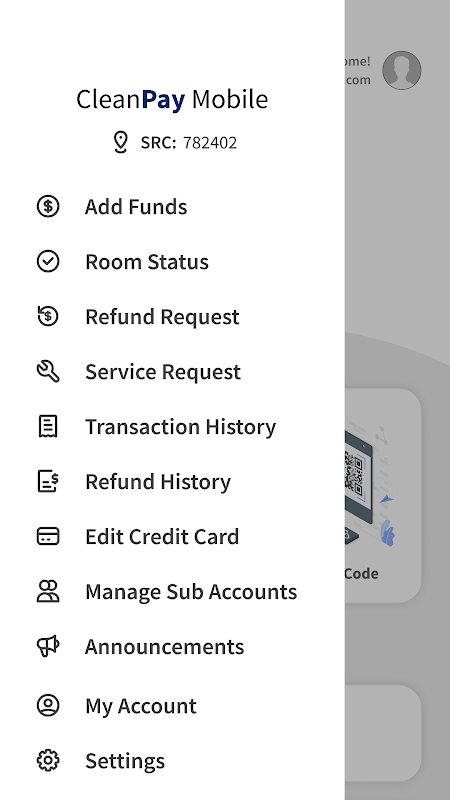The height and width of the screenshot is (800, 450).
Task: Tap the Edit Credit Card icon
Action: pos(48,536)
